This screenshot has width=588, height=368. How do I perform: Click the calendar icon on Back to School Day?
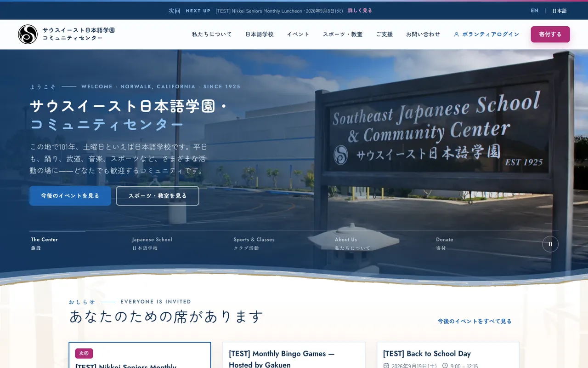pyautogui.click(x=386, y=366)
